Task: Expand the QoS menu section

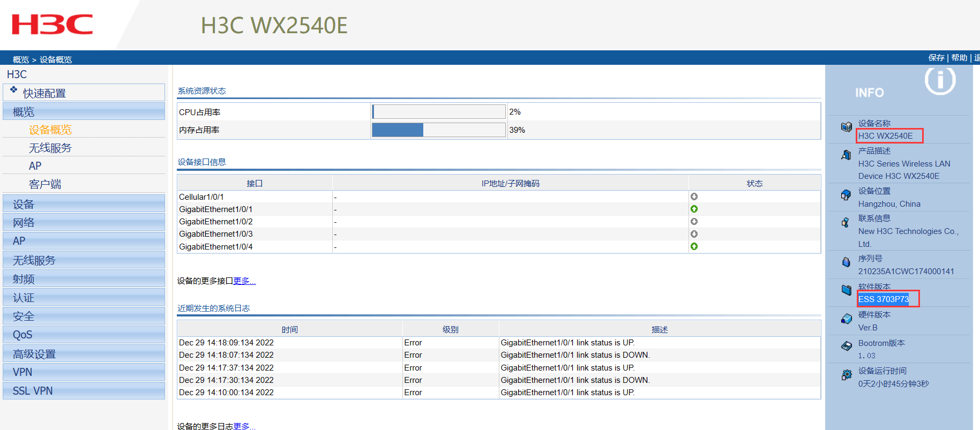Action: click(x=84, y=335)
